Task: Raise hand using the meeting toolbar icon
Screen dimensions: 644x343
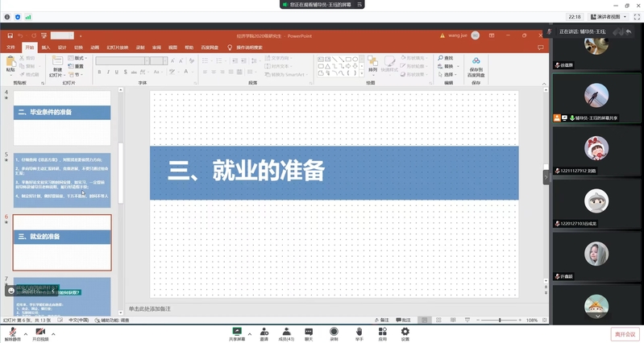Action: click(359, 332)
